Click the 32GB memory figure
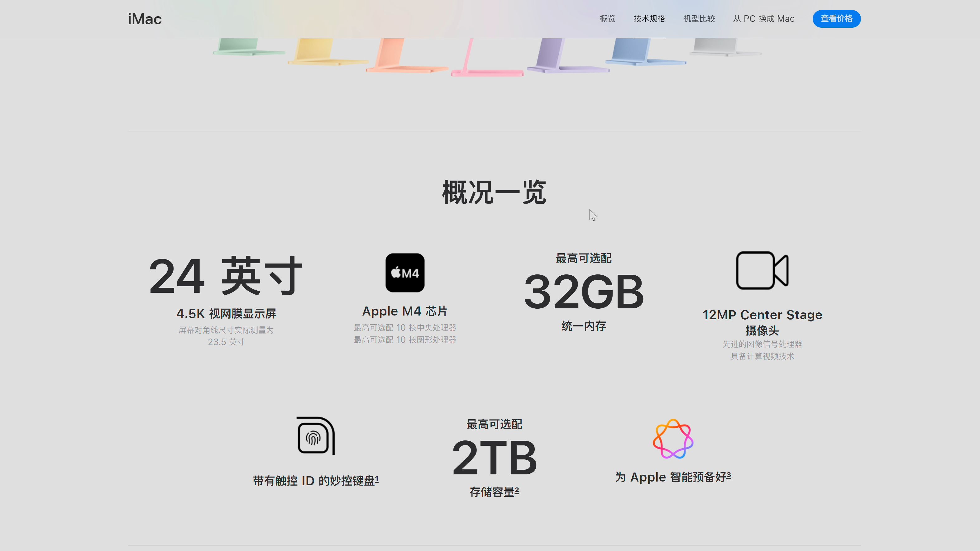The image size is (980, 551). 584,292
